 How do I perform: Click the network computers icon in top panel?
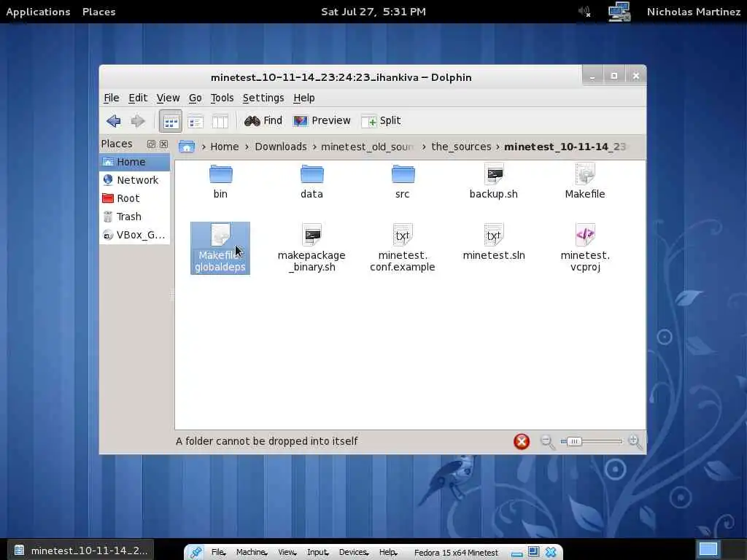click(x=619, y=12)
